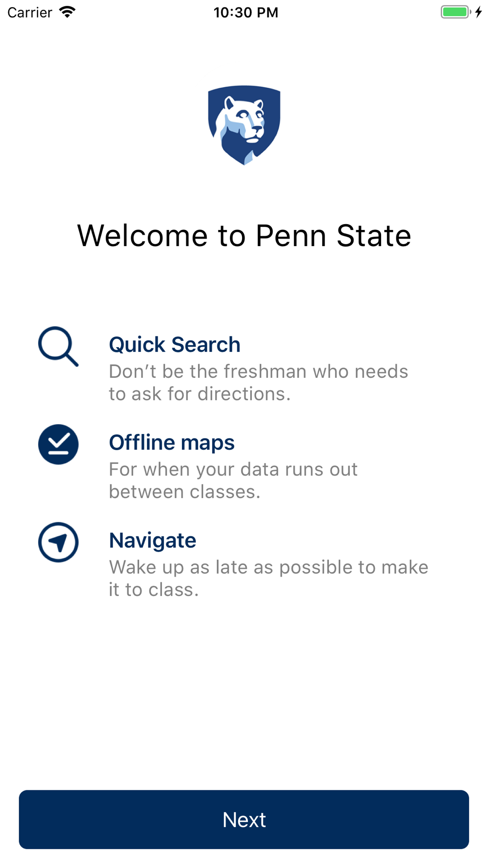The height and width of the screenshot is (868, 488).
Task: Click the Offline maps download icon
Action: 59,444
